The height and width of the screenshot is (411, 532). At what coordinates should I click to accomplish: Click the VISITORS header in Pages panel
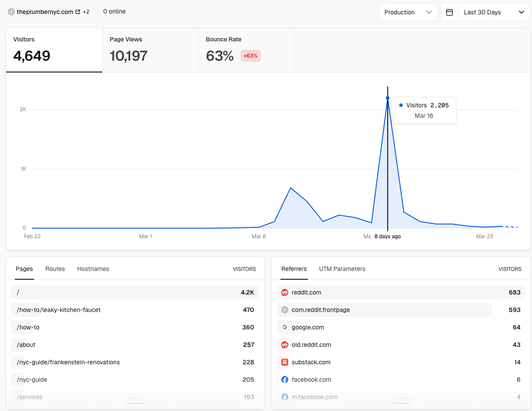(x=245, y=269)
